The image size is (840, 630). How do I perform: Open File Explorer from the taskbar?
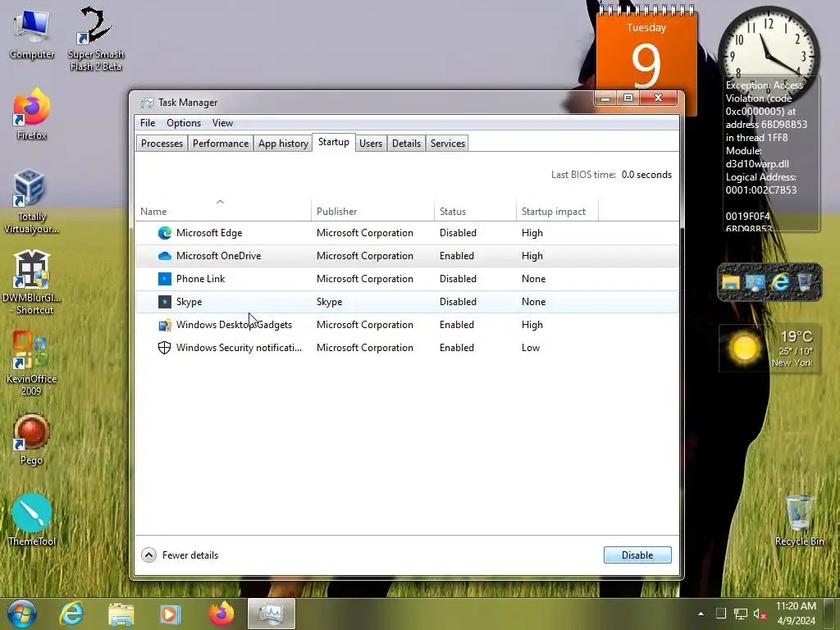(x=121, y=614)
